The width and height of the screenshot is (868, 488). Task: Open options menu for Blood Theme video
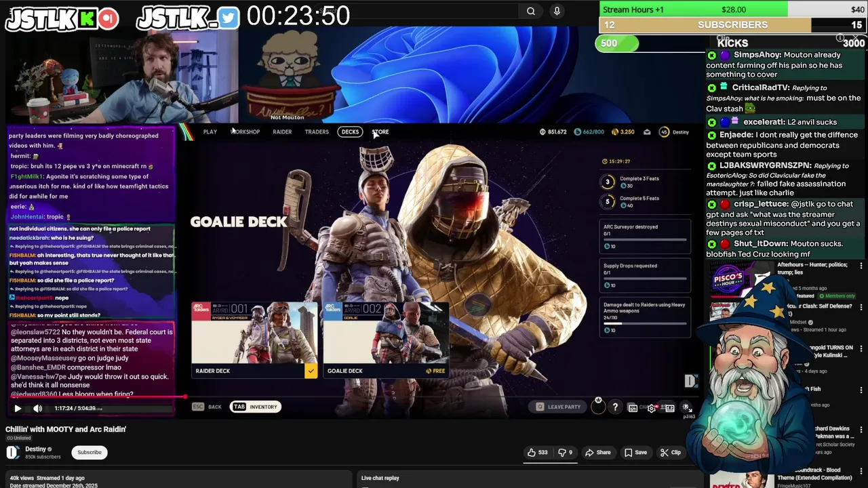861,471
